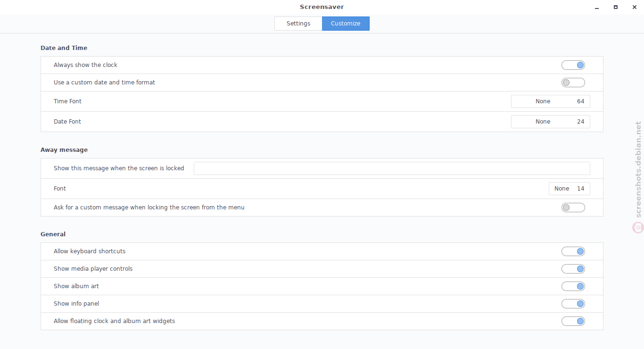This screenshot has height=349, width=644.
Task: Click the 'Always show the clock' label
Action: pyautogui.click(x=85, y=65)
